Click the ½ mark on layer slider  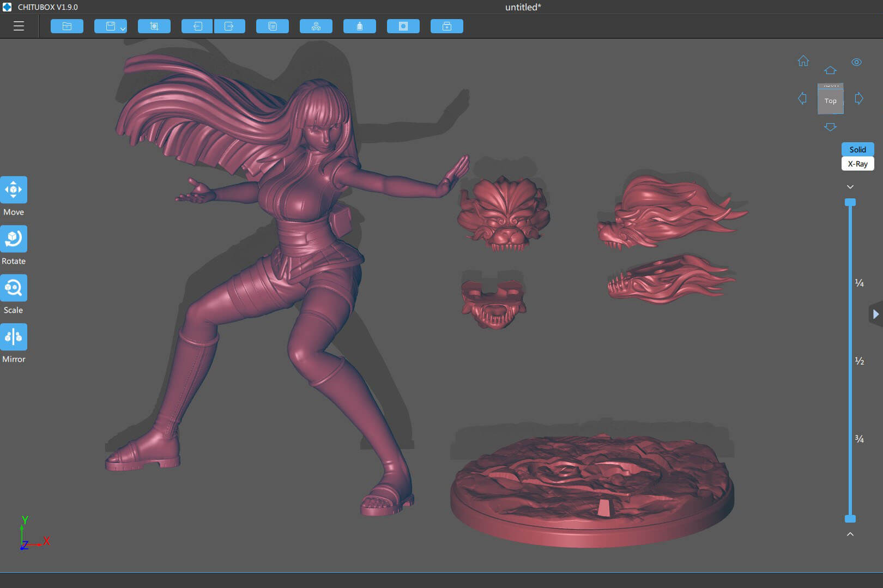[x=859, y=361]
